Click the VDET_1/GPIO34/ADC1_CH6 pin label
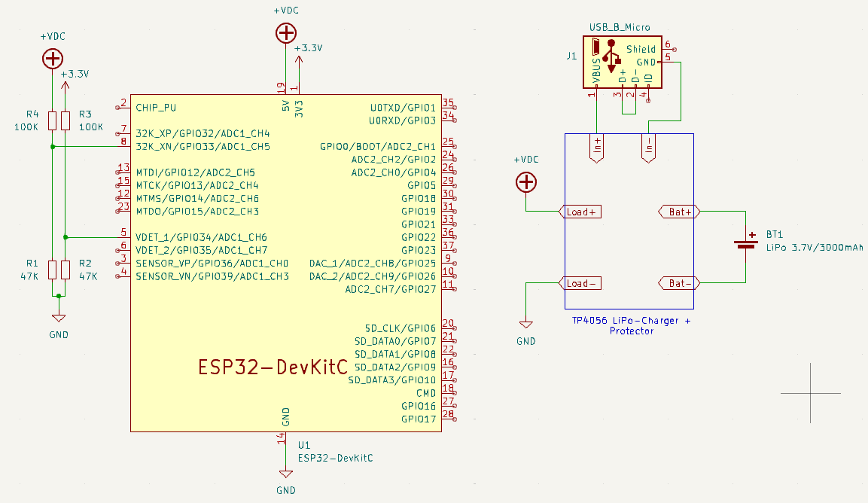The height and width of the screenshot is (503, 868). (202, 237)
